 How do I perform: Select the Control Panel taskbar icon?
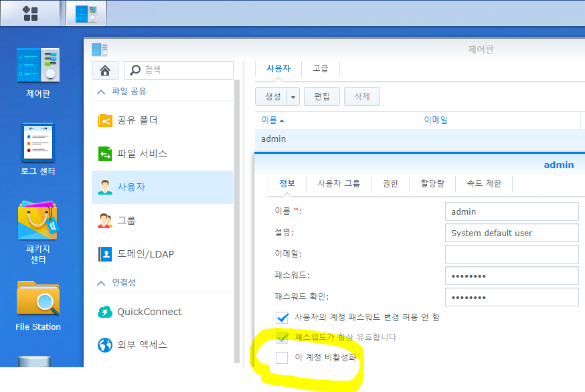(86, 13)
